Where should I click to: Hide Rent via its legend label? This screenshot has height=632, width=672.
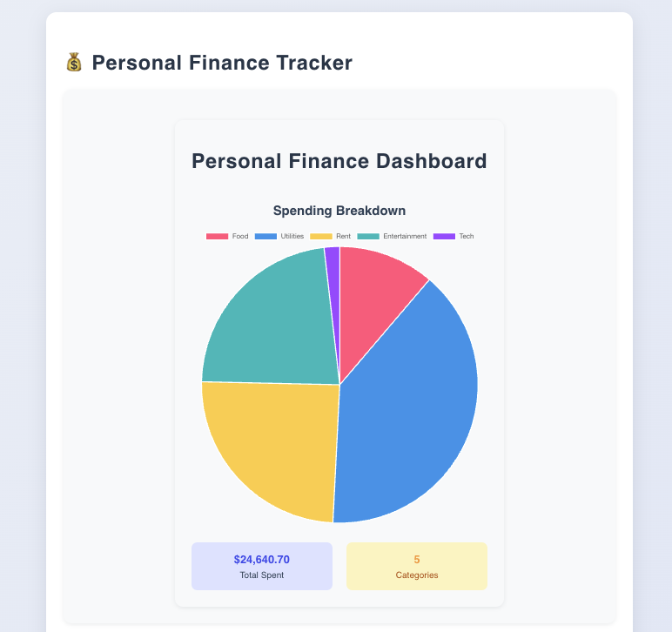[x=343, y=236]
